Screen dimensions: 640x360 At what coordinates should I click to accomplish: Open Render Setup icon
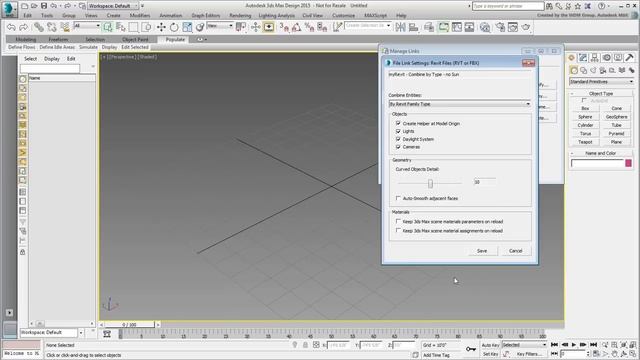coord(500,27)
